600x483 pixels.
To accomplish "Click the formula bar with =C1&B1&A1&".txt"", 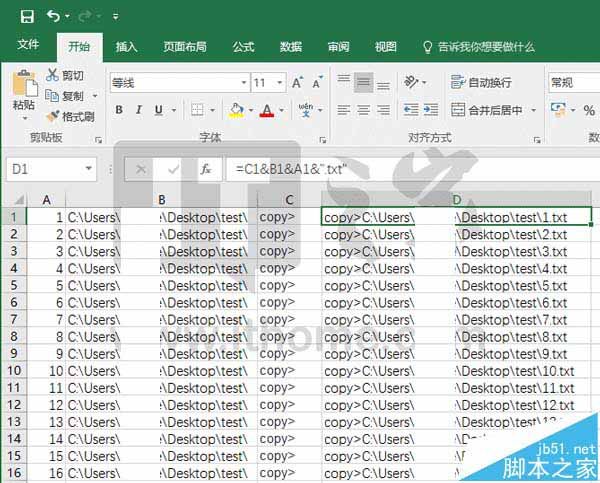I will [x=413, y=169].
